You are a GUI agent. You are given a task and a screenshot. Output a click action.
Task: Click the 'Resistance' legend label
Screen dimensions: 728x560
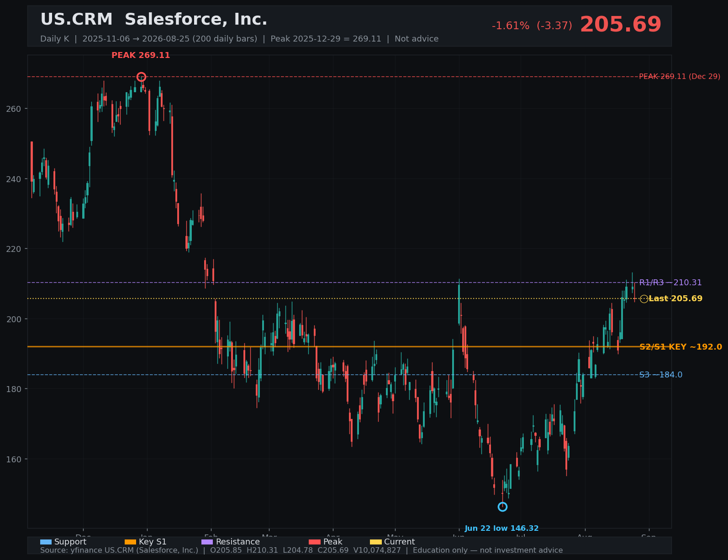(237, 542)
